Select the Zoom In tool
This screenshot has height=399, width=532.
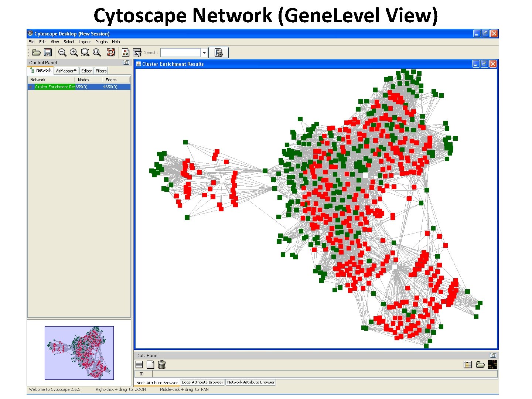[x=74, y=52]
